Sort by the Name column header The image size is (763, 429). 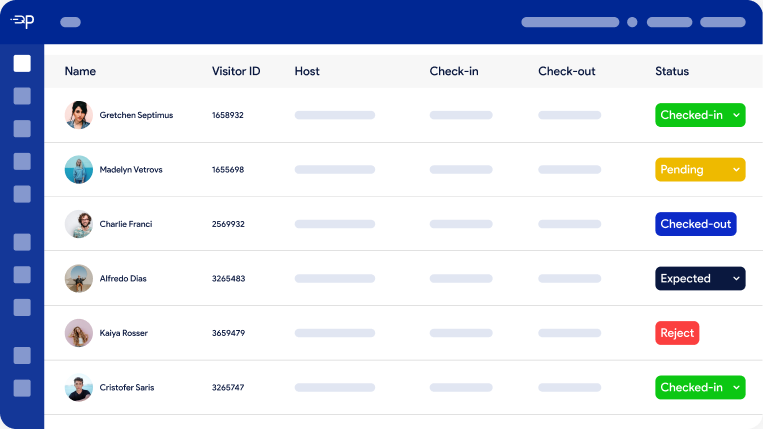80,72
